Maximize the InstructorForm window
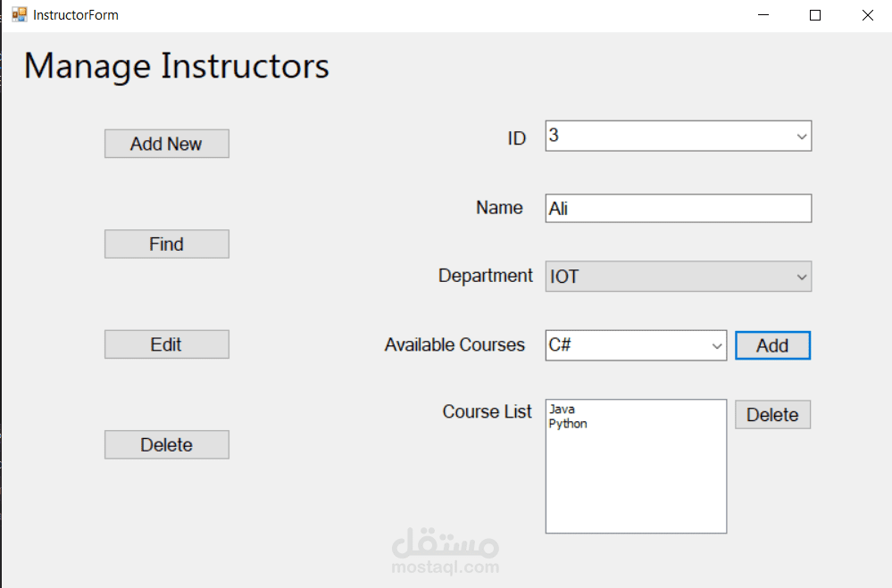The width and height of the screenshot is (892, 588). tap(814, 15)
